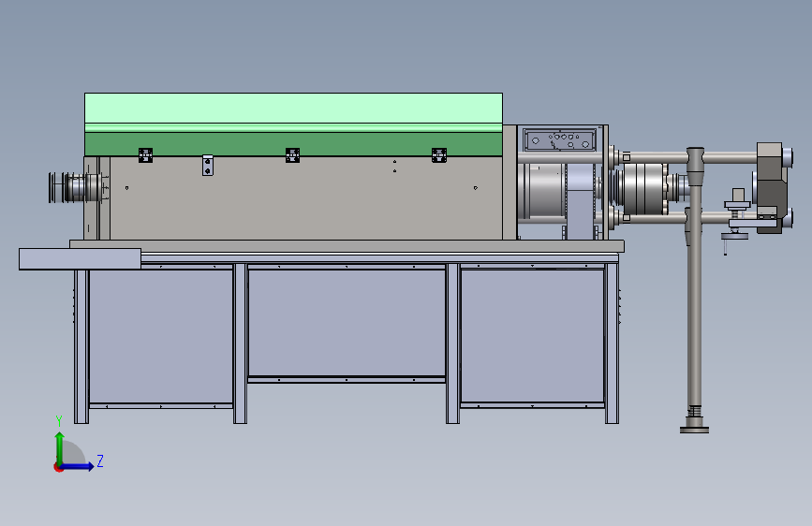The image size is (812, 526).
Task: Select the chrome cylinder beside the control panel
Action: [541, 191]
